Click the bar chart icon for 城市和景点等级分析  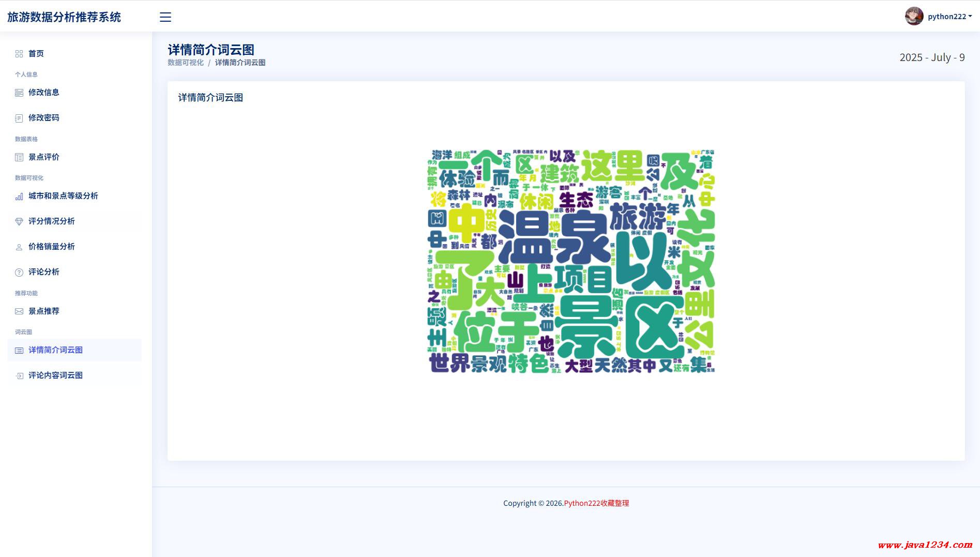coord(19,196)
